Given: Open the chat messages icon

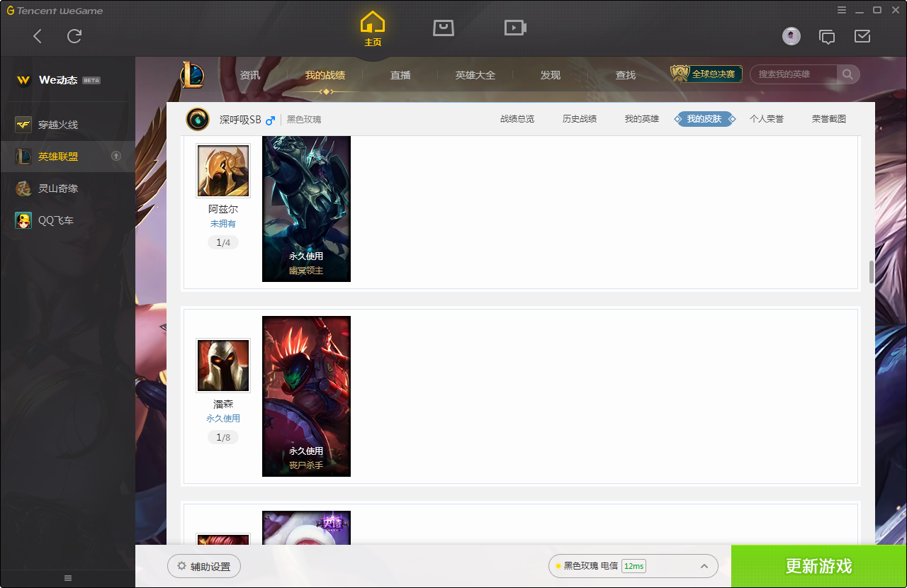Looking at the screenshot, I should 827,37.
